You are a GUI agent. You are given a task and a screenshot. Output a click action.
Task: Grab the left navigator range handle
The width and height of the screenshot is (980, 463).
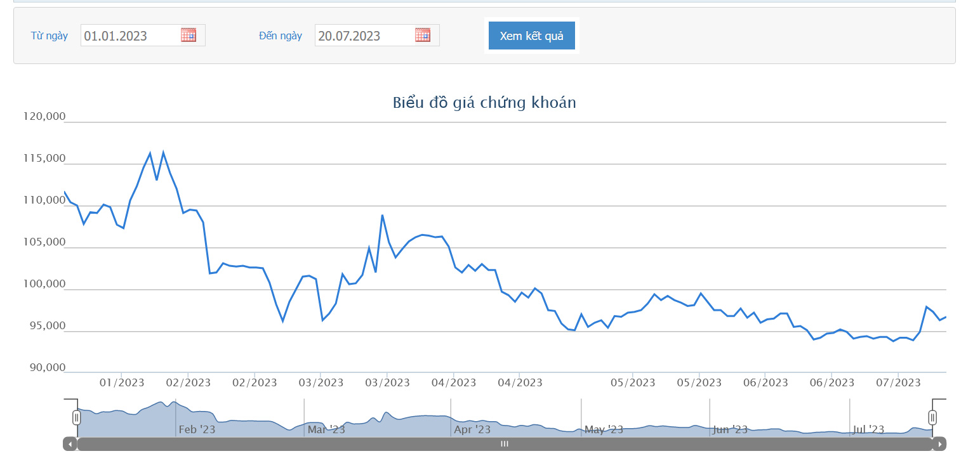coord(77,417)
